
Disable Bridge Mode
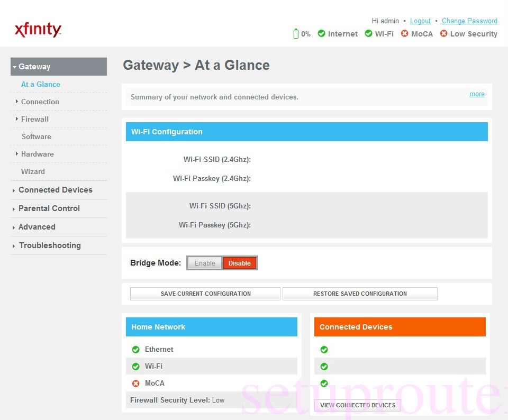240,263
